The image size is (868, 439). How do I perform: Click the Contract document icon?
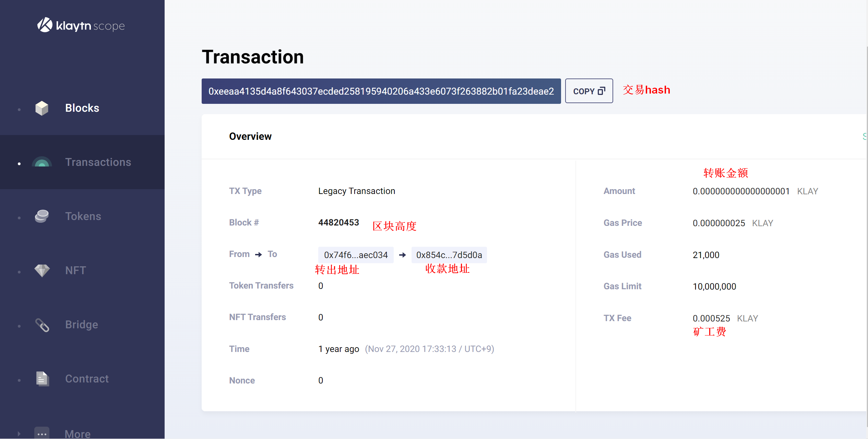click(x=42, y=379)
